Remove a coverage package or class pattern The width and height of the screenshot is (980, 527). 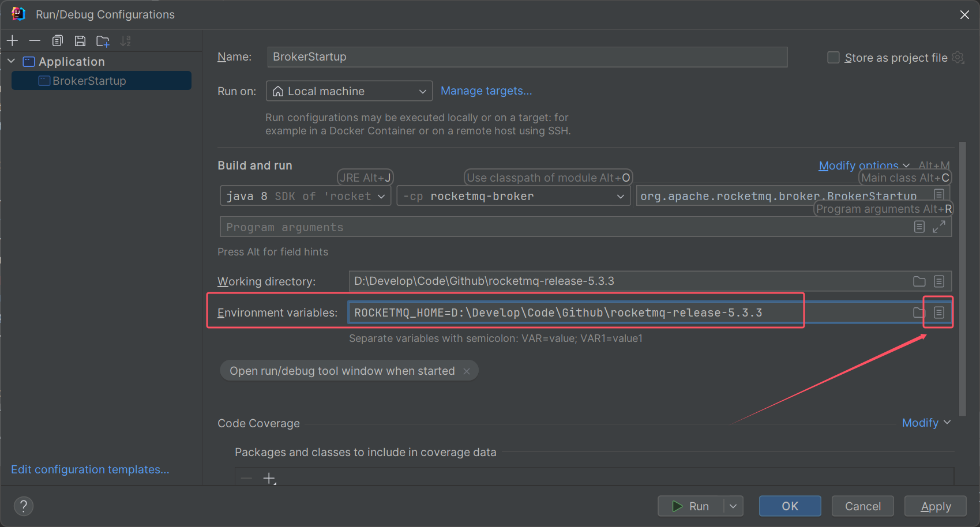(246, 479)
